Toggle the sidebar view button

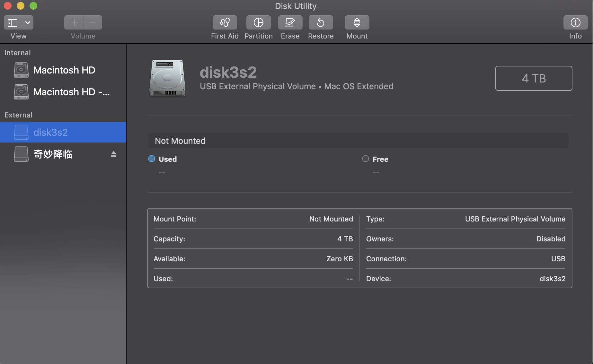(x=13, y=23)
